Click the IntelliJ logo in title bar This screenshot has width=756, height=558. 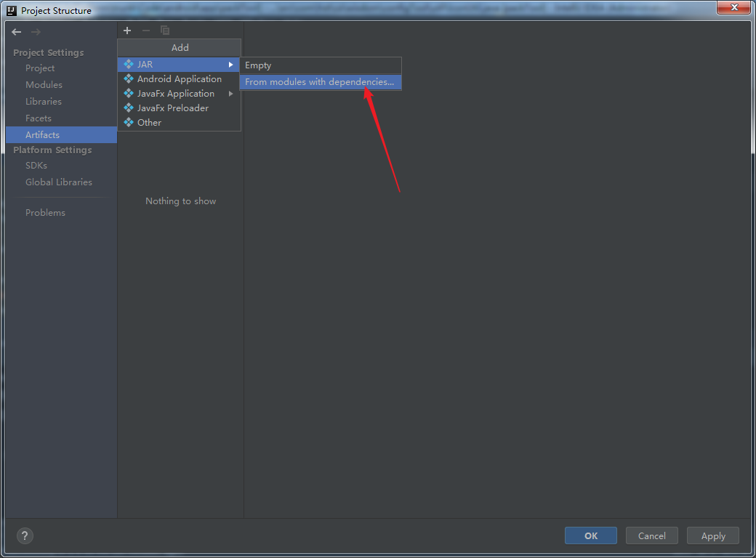tap(12, 10)
